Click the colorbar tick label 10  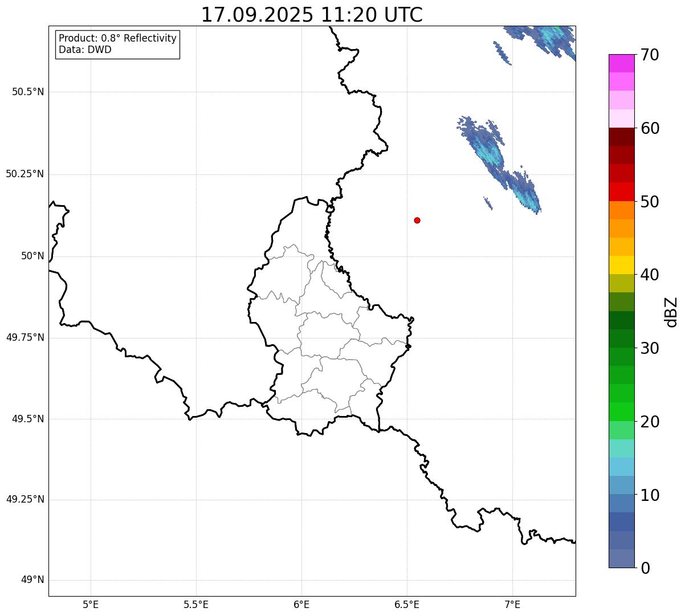[x=650, y=495]
